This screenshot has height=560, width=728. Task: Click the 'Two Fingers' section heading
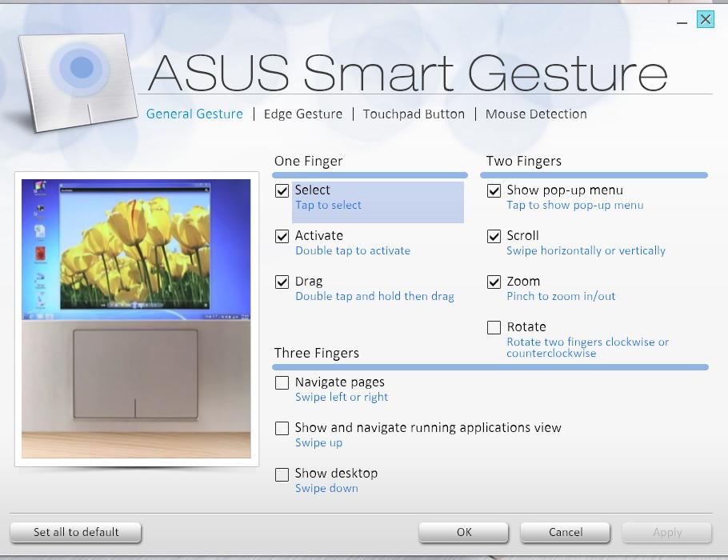click(x=524, y=161)
